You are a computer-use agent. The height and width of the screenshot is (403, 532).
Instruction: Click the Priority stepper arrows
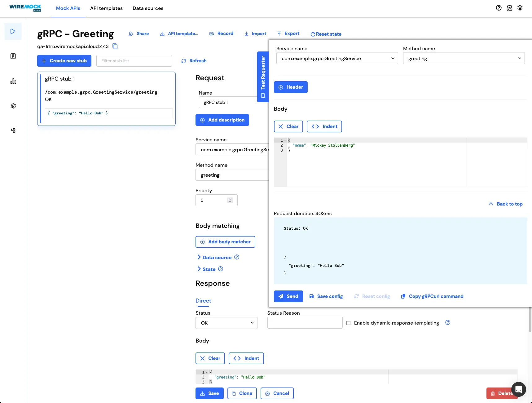[230, 200]
